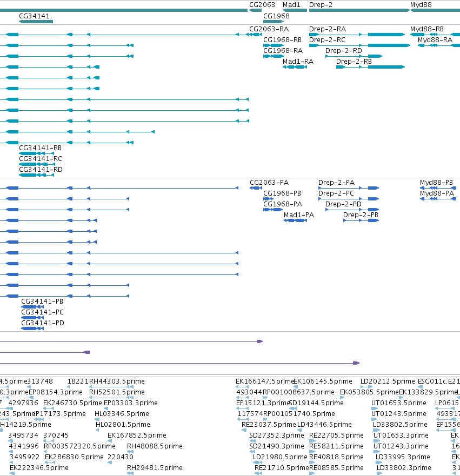Open transcript Myd88-RB

coord(427,29)
